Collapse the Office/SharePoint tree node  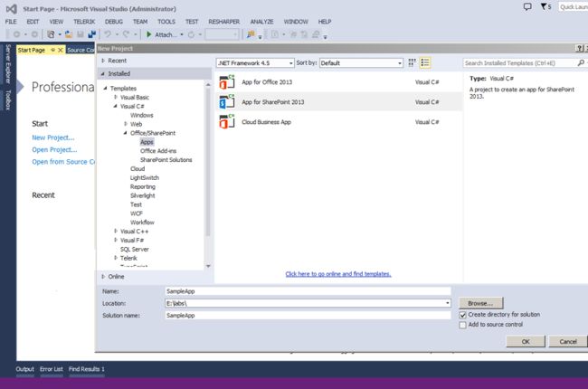pyautogui.click(x=125, y=133)
